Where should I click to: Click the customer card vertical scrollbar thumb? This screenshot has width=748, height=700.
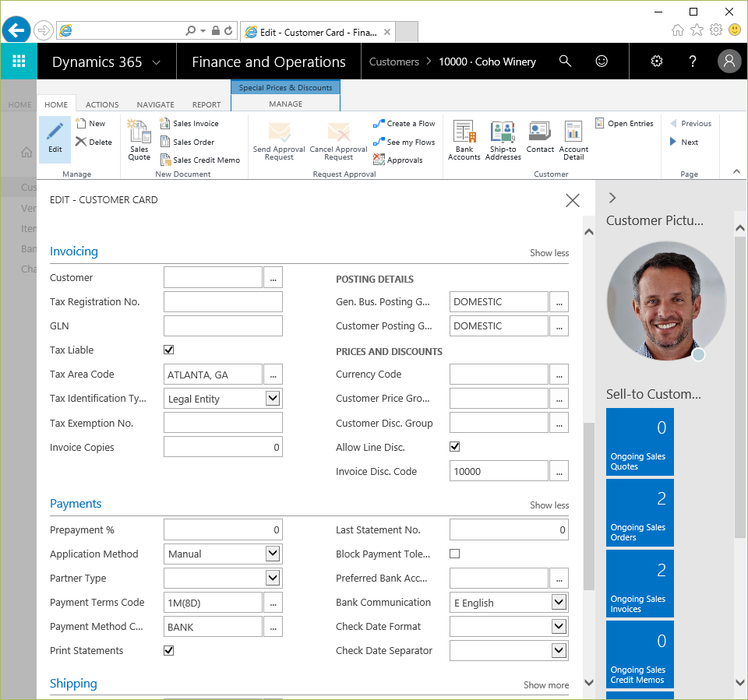click(589, 506)
